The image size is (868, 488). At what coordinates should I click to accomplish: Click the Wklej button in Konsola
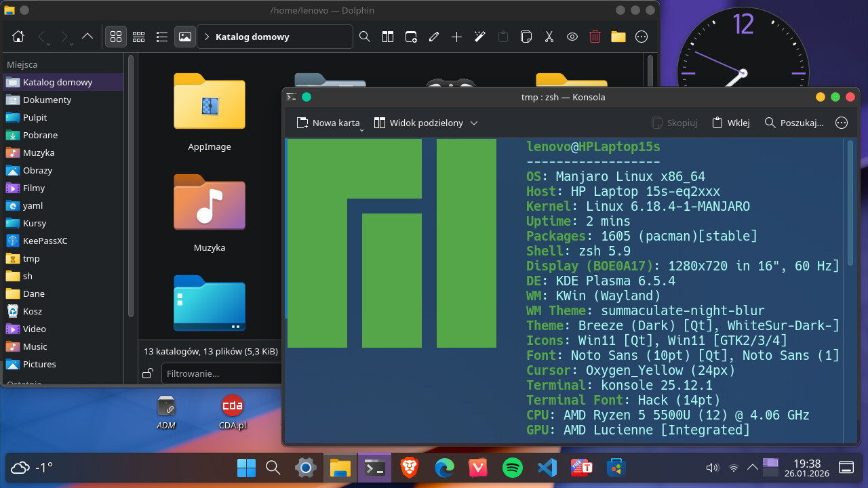[730, 123]
